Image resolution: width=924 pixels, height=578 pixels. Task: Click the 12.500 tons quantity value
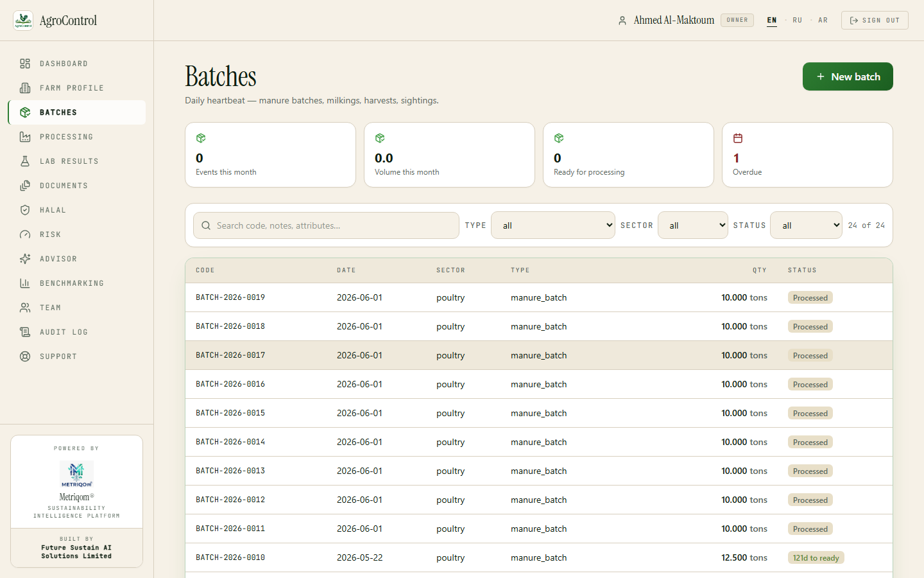coord(744,557)
